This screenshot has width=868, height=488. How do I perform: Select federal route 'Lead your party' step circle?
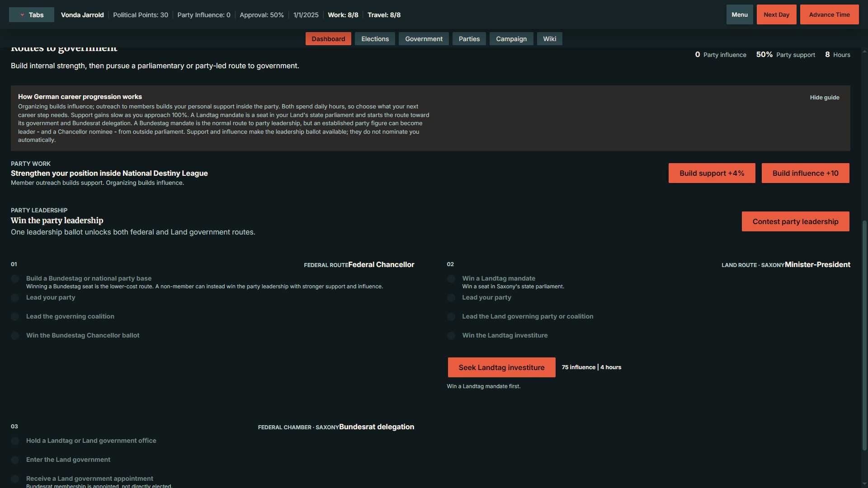pyautogui.click(x=15, y=298)
